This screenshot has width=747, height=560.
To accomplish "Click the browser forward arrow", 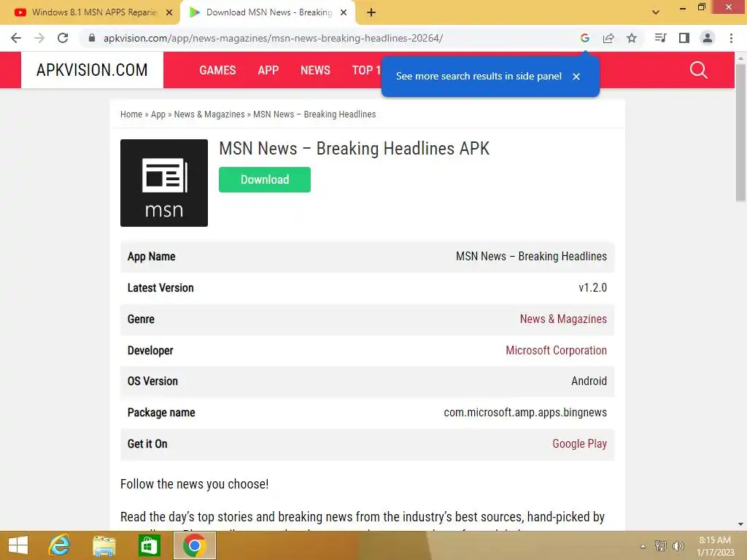I will point(39,38).
